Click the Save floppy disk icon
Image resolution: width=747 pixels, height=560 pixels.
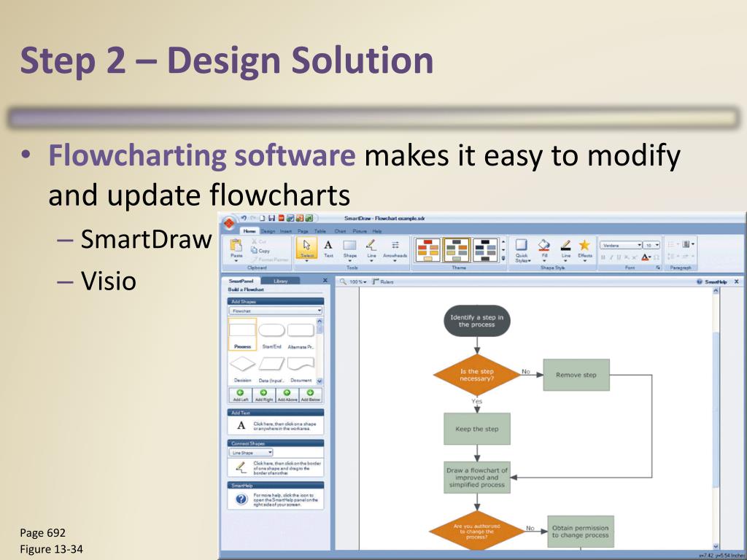tap(271, 218)
